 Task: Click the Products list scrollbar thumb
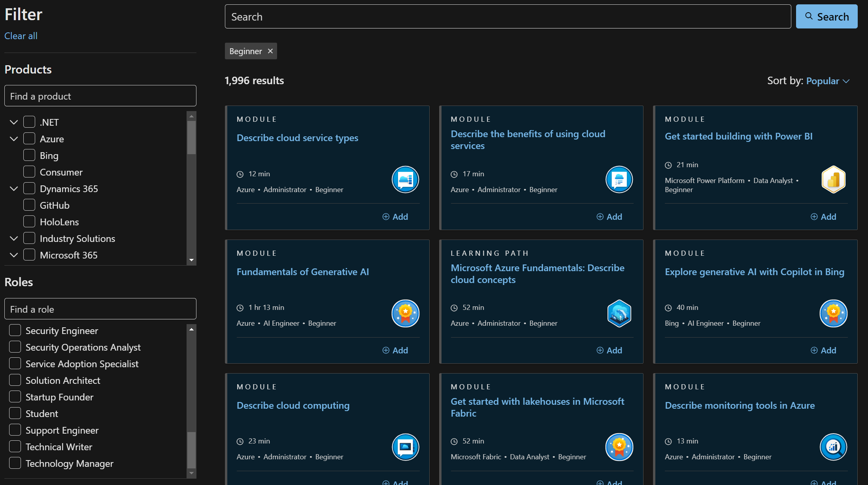(191, 137)
